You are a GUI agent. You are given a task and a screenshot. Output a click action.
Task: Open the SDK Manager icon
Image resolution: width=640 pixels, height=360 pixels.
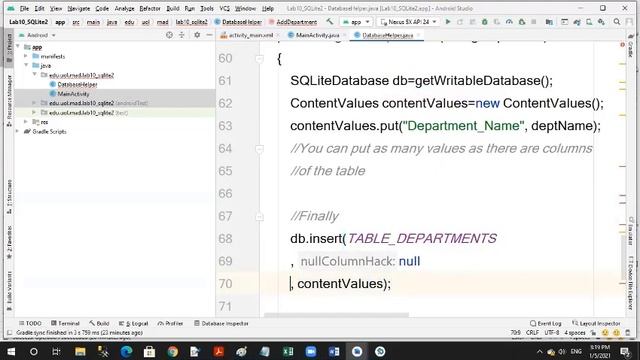click(x=601, y=22)
